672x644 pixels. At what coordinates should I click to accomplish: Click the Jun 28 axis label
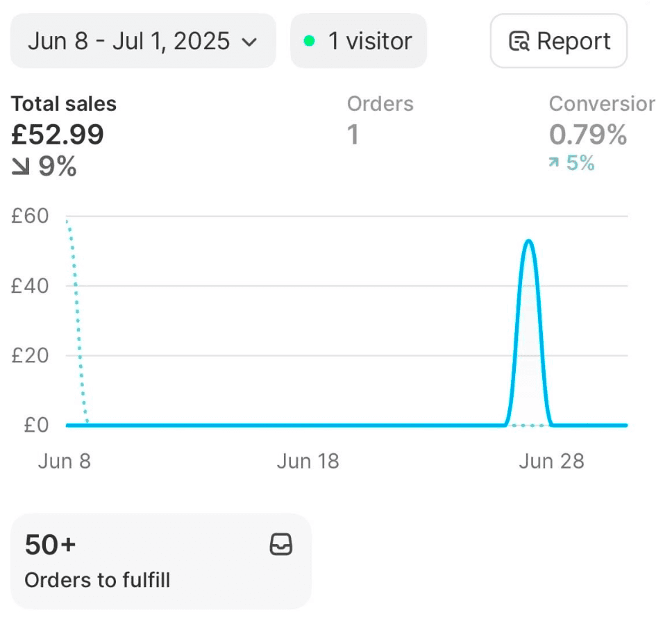coord(551,461)
